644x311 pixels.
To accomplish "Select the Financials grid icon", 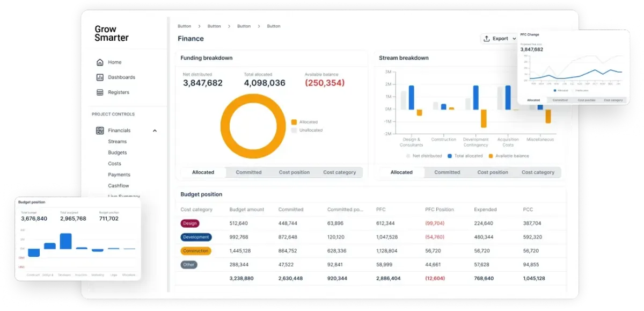I will pos(100,131).
